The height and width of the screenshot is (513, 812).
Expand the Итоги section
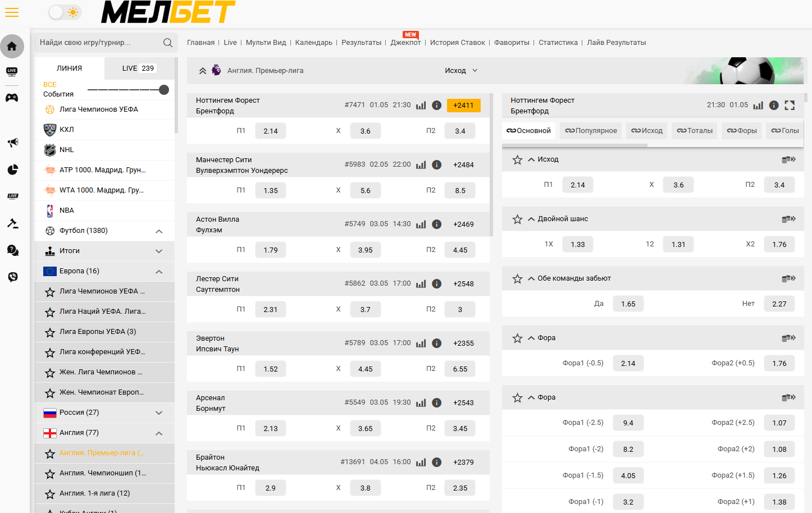159,251
